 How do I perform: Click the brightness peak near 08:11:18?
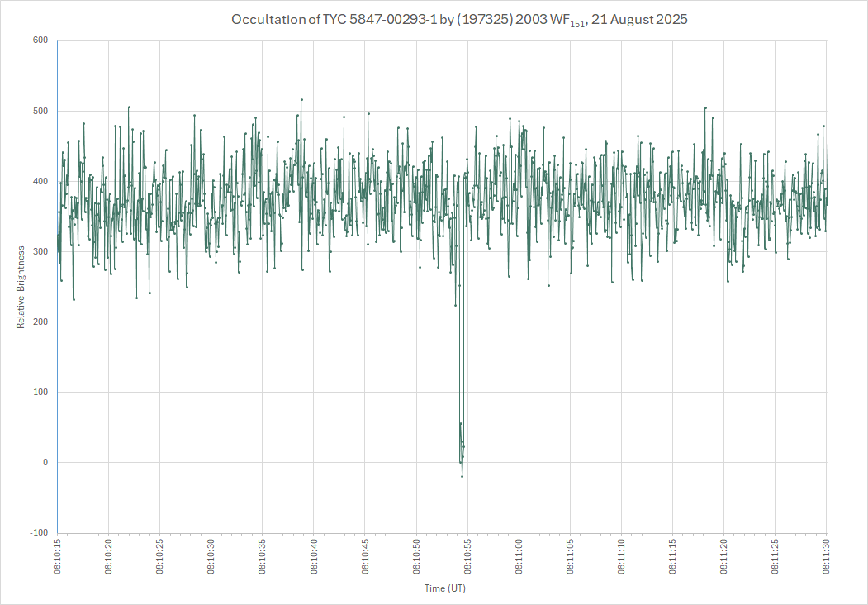[705, 107]
